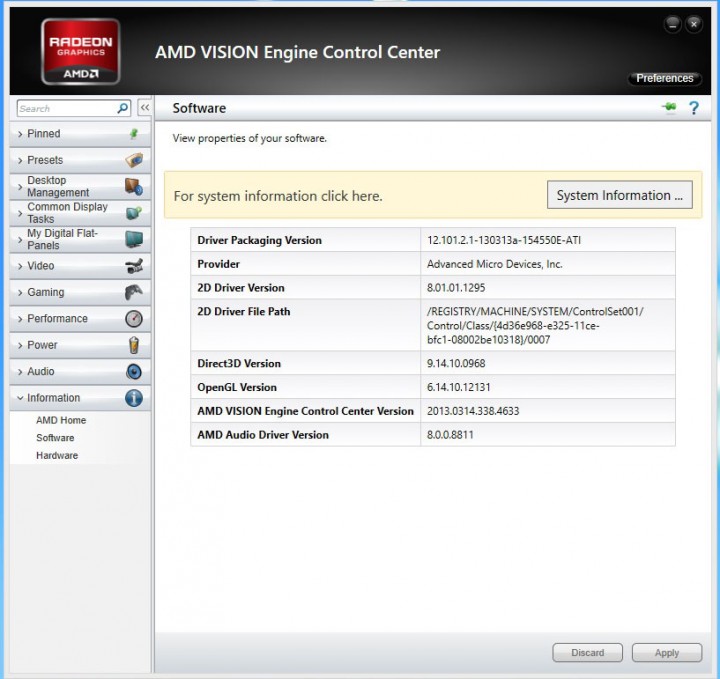Screen dimensions: 720x679
Task: Click the Direct3D Version label
Action: coord(239,364)
